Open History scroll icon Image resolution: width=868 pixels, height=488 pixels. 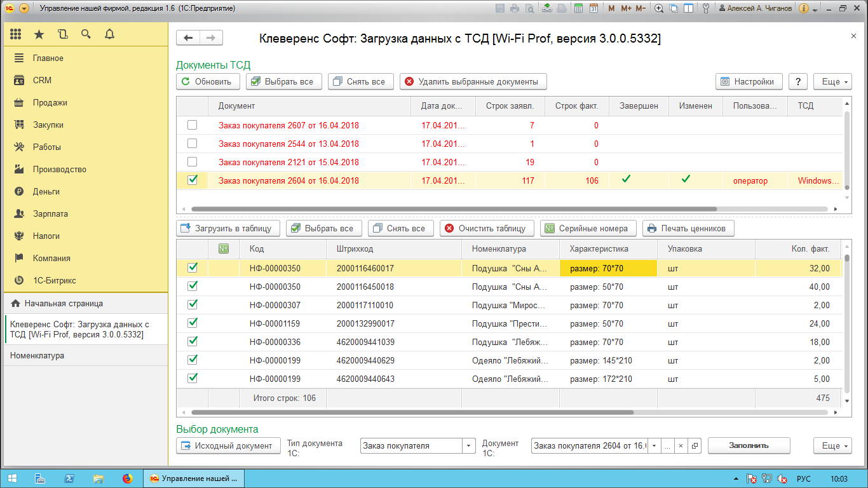(62, 34)
